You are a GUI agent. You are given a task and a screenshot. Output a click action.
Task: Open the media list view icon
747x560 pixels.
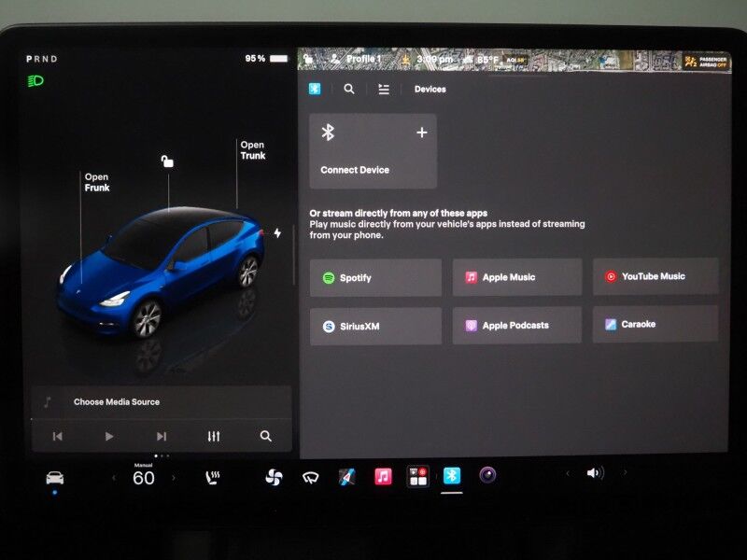384,89
